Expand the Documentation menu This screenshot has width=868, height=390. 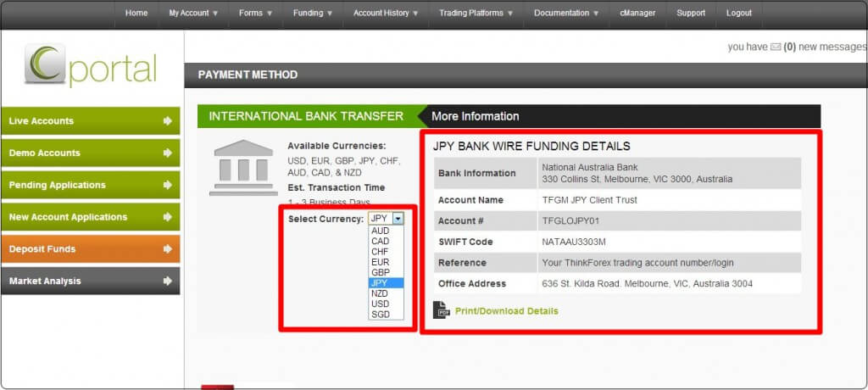[566, 14]
